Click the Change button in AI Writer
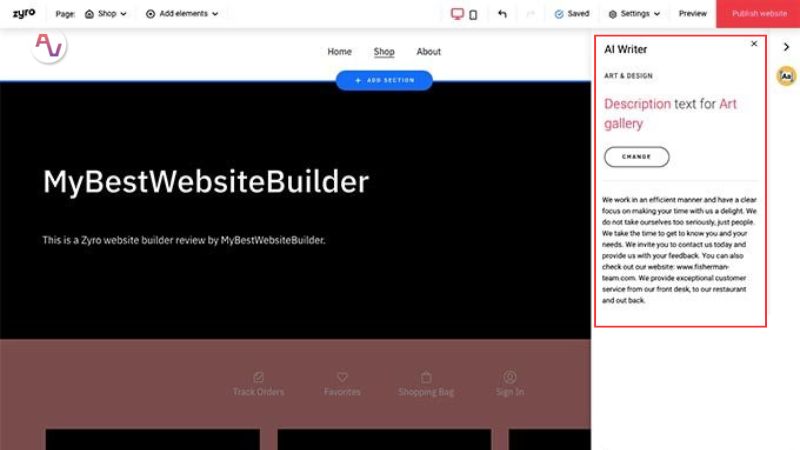The height and width of the screenshot is (450, 800). [x=636, y=157]
